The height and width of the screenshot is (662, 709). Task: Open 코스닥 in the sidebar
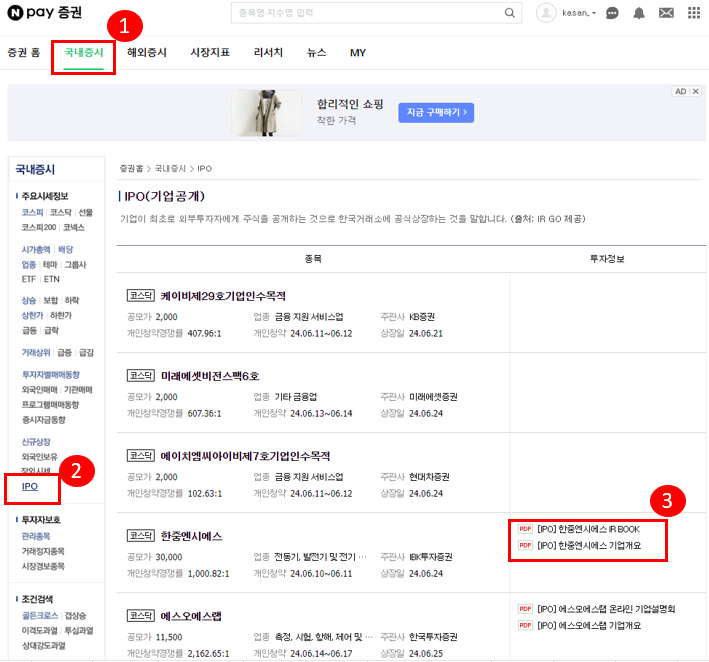61,212
